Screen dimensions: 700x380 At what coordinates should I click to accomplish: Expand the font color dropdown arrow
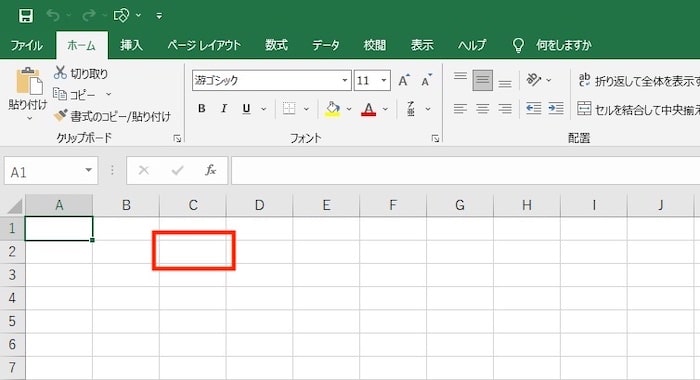pyautogui.click(x=385, y=109)
